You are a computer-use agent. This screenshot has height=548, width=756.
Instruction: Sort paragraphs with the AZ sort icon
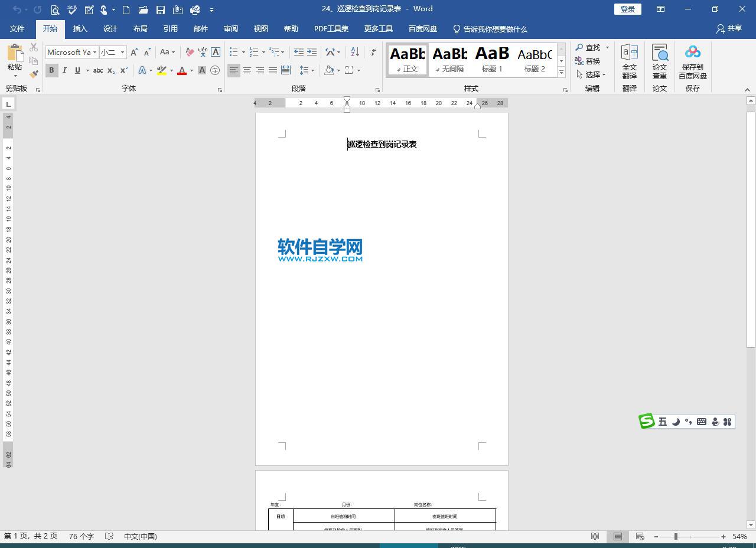[354, 52]
